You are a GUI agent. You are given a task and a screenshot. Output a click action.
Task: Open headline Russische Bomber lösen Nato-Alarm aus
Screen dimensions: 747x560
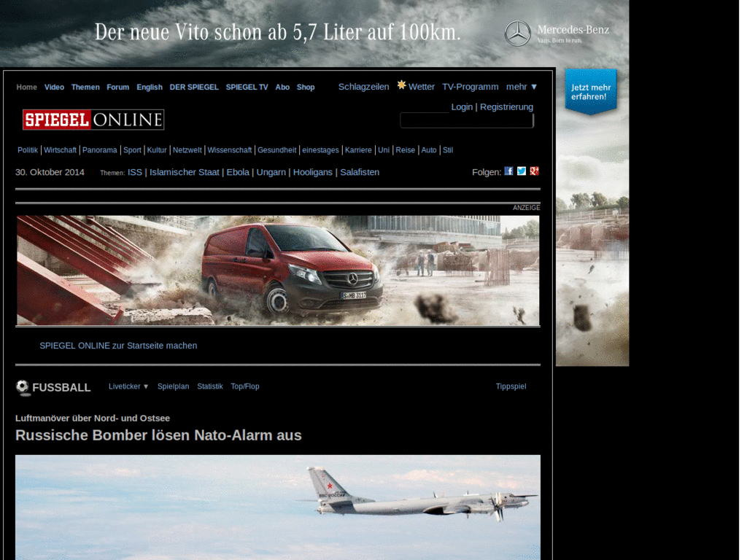(158, 435)
